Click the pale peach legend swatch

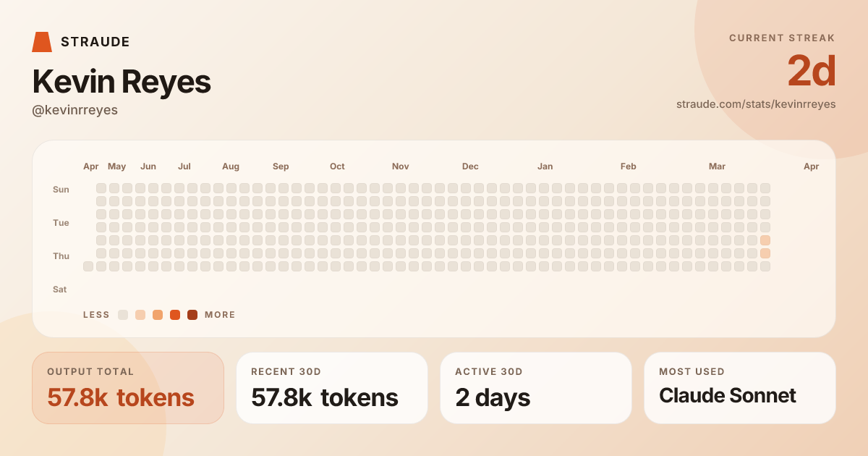click(140, 315)
